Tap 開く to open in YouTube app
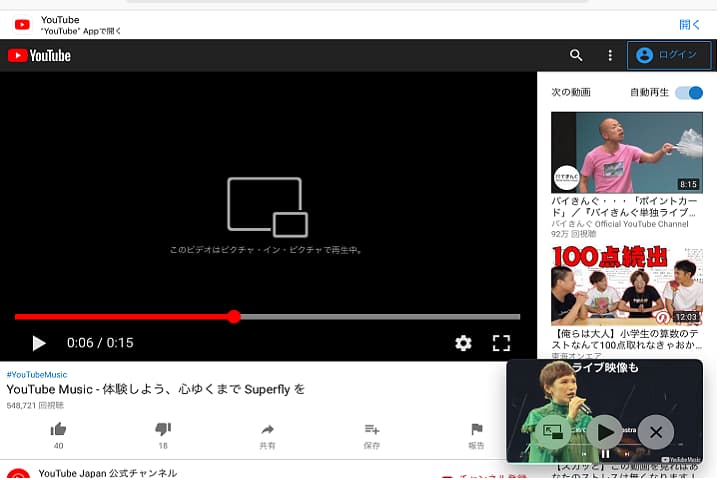Viewport: 720px width, 480px height. (689, 24)
